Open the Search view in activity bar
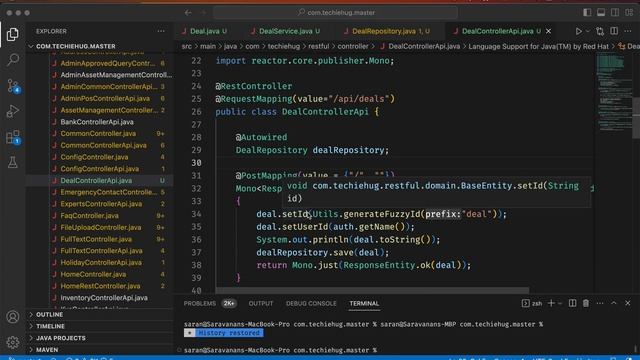This screenshot has height=360, width=640. click(x=13, y=60)
